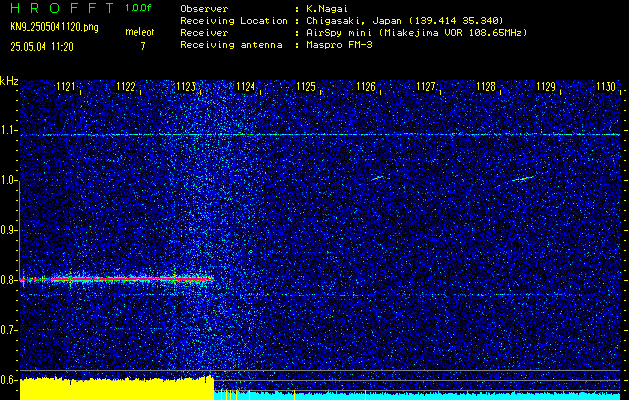Click the 0.9 kHz axis label
This screenshot has width=629, height=400.
(x=9, y=230)
